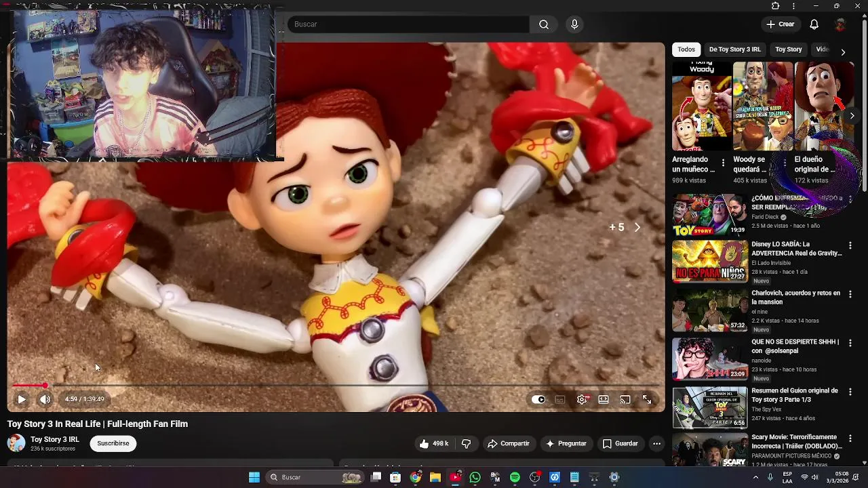Show next shorts with arrow
The image size is (868, 488).
[x=852, y=116]
